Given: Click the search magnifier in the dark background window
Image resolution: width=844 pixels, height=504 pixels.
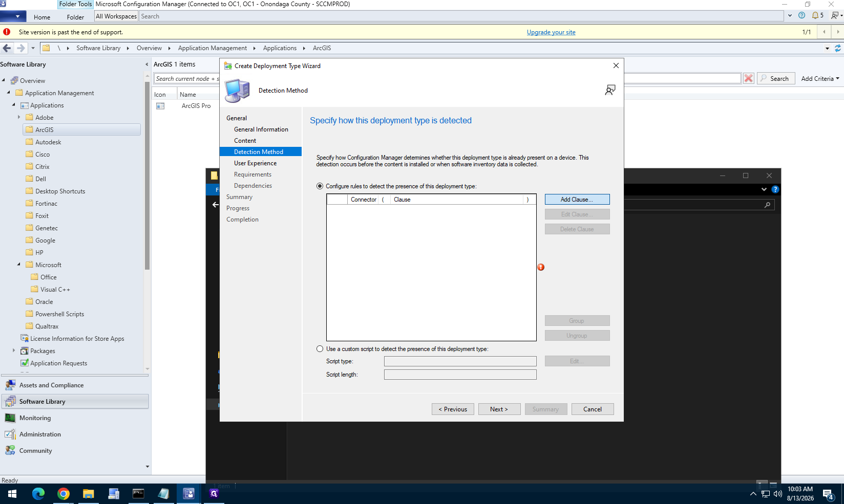Looking at the screenshot, I should pyautogui.click(x=767, y=205).
